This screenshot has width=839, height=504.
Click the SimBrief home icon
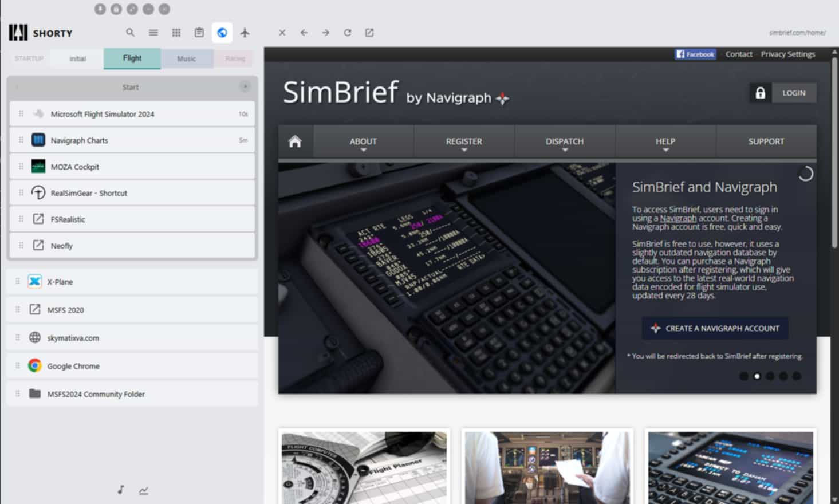[x=295, y=141]
